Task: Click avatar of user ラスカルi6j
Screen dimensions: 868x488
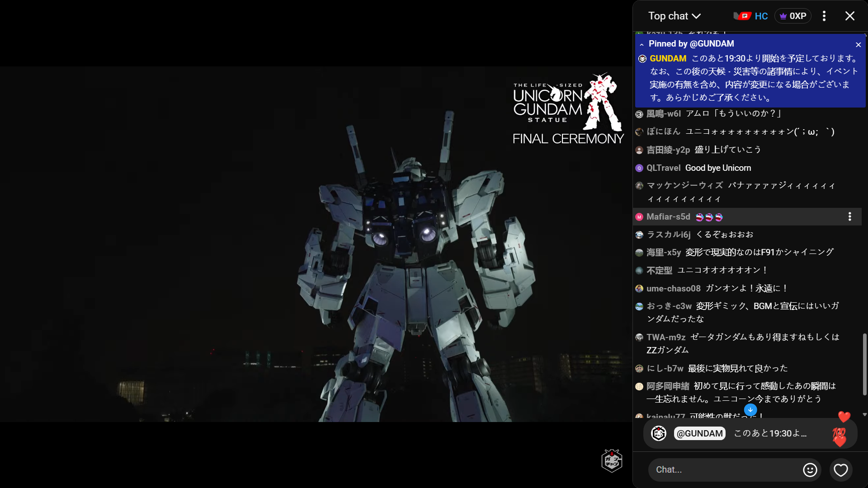Action: tap(639, 235)
